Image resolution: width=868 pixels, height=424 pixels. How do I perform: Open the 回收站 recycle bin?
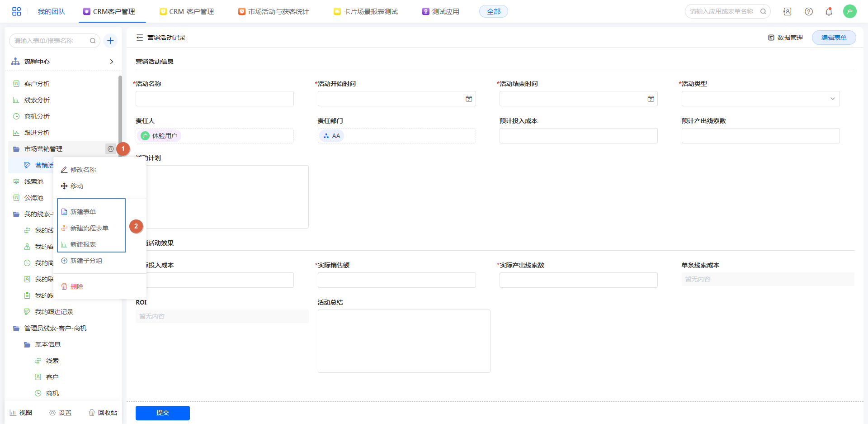(x=103, y=413)
